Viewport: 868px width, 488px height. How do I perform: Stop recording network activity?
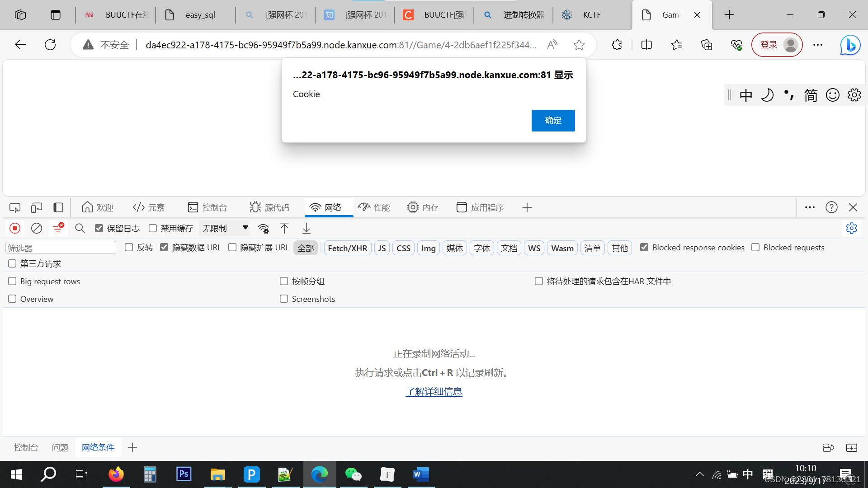(14, 228)
